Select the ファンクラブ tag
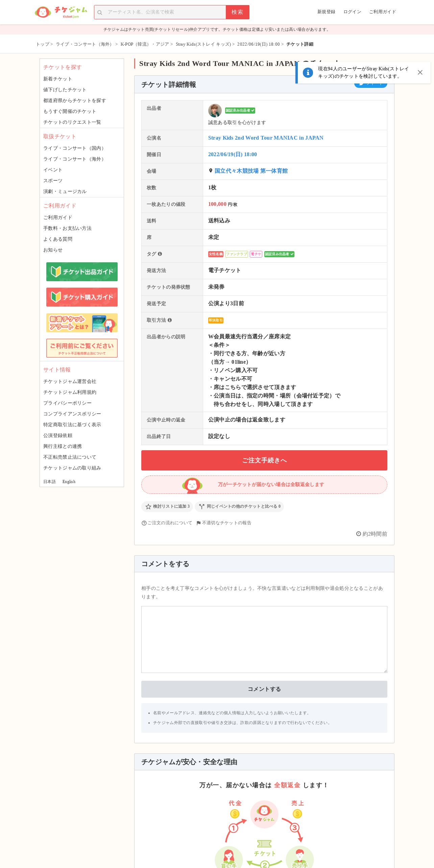Image resolution: width=434 pixels, height=868 pixels. 237,254
